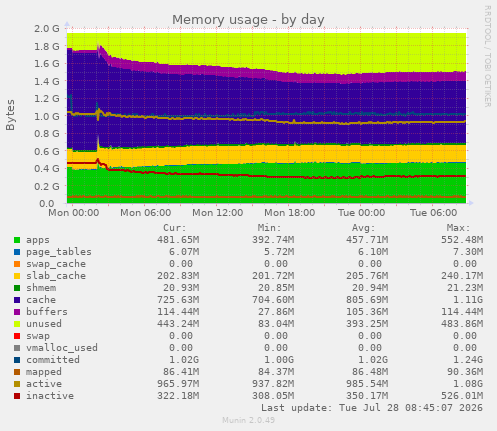Select the 'inactive' legend label
Screen dimensions: 497x431
pyautogui.click(x=50, y=396)
